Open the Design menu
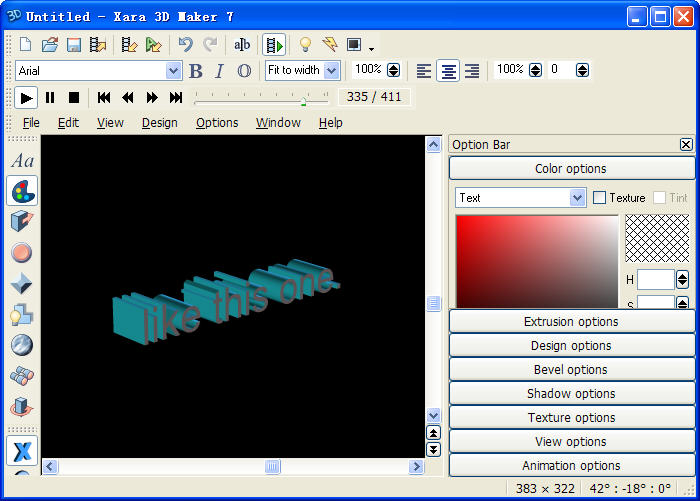The width and height of the screenshot is (700, 501). [159, 123]
